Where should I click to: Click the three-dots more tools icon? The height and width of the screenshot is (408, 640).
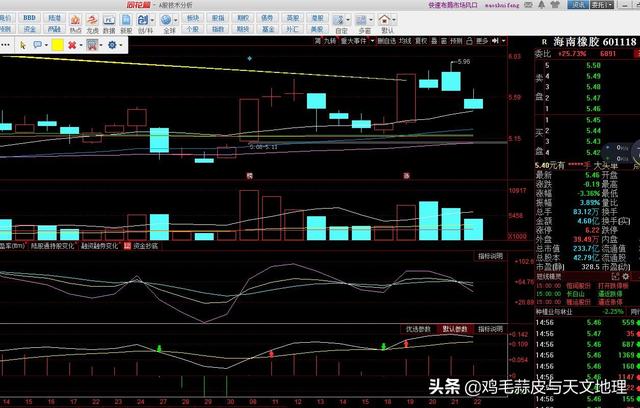coord(5,45)
